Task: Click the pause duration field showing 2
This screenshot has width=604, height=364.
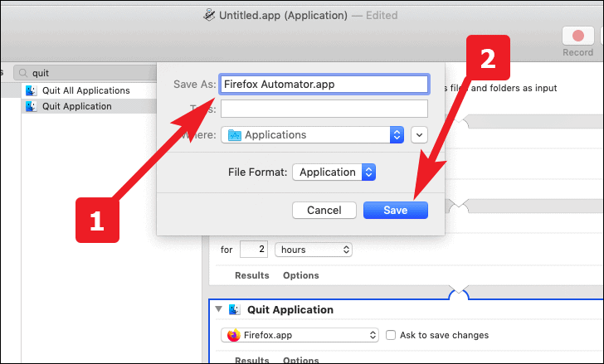Action: point(254,250)
